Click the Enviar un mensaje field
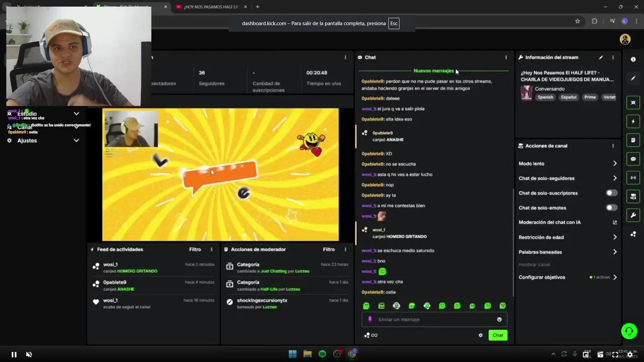This screenshot has width=644, height=362. [434, 319]
